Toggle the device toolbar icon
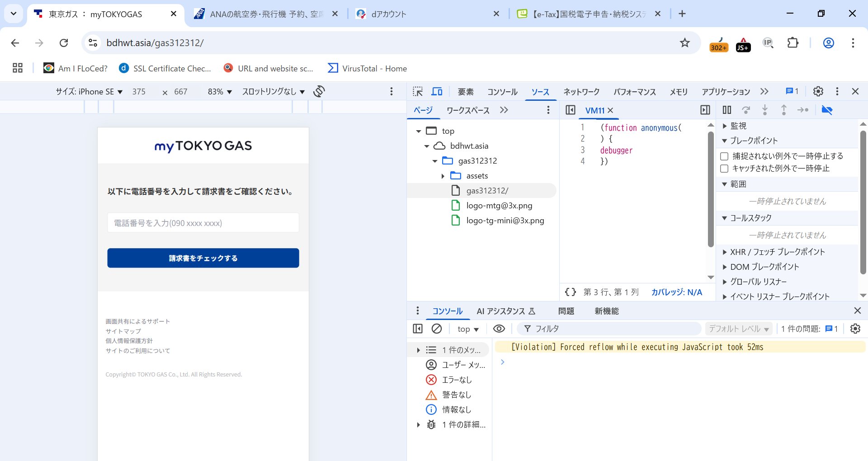 [437, 91]
